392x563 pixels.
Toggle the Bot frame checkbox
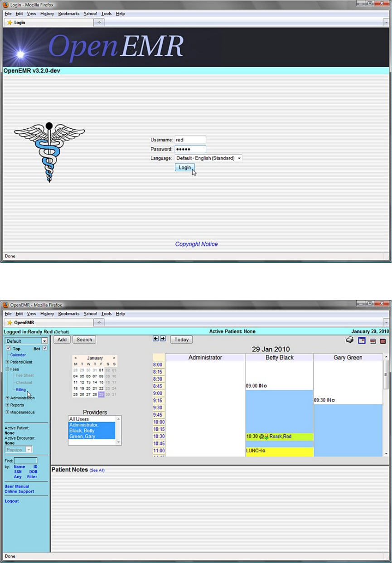point(45,349)
